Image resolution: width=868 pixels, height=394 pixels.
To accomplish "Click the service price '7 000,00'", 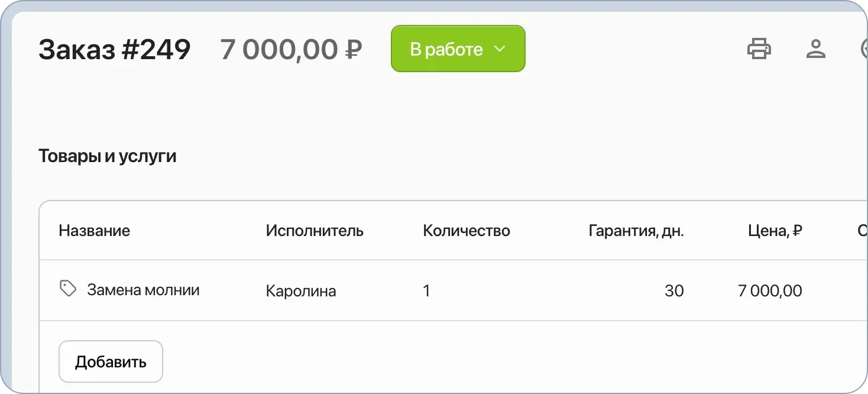I will [769, 290].
